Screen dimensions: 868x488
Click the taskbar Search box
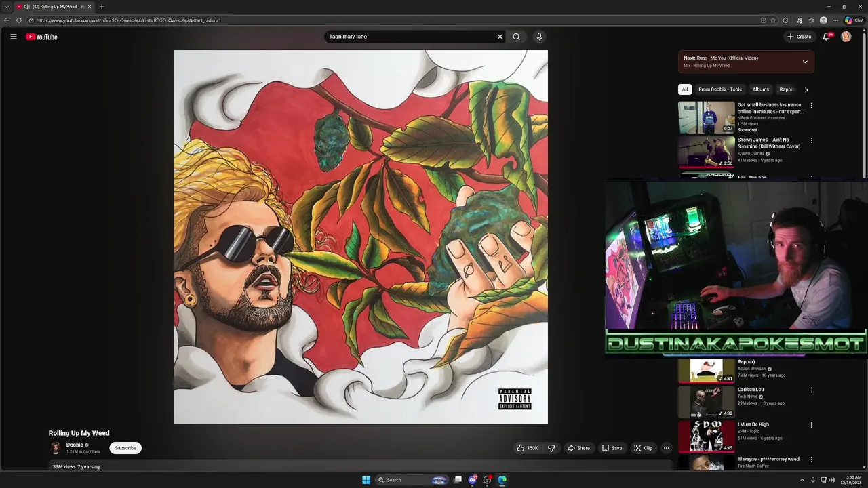pyautogui.click(x=413, y=480)
